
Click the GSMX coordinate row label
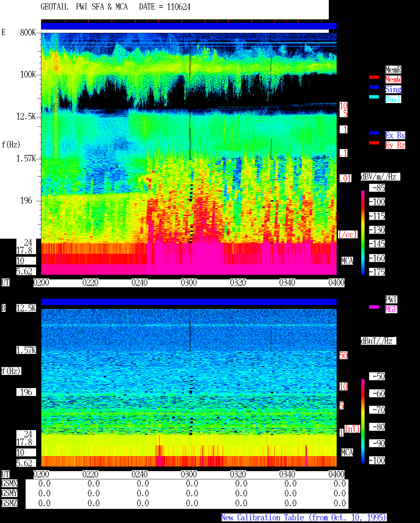(9, 484)
